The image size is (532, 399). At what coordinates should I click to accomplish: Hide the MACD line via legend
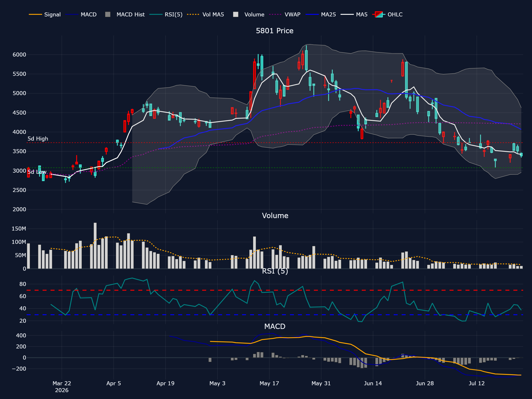point(81,14)
